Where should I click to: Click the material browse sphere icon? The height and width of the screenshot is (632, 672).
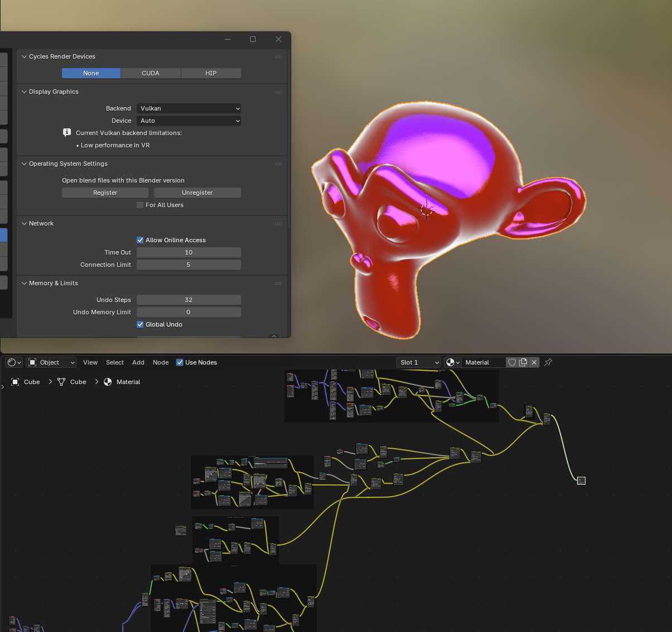453,362
